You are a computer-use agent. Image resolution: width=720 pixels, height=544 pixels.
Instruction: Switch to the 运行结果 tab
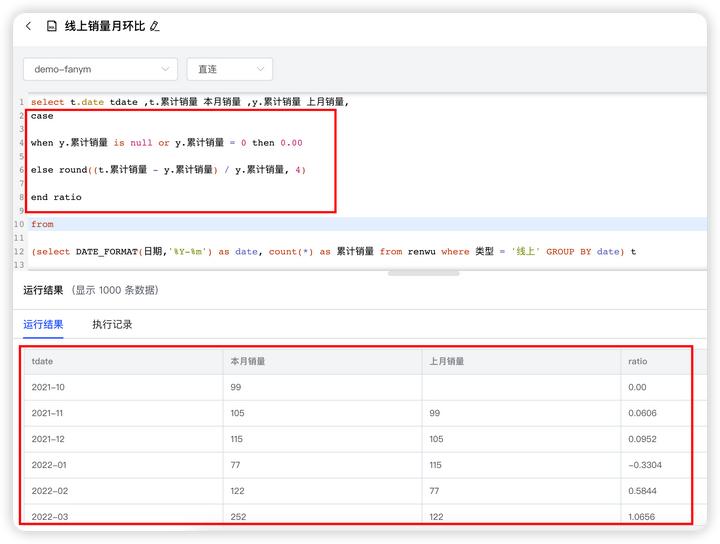(43, 325)
